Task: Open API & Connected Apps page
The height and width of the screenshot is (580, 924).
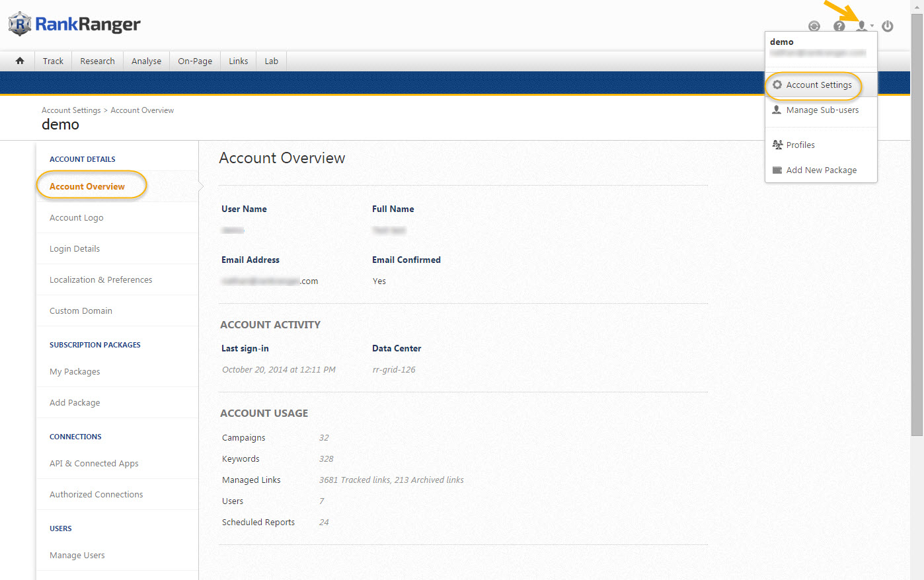Action: pos(94,464)
